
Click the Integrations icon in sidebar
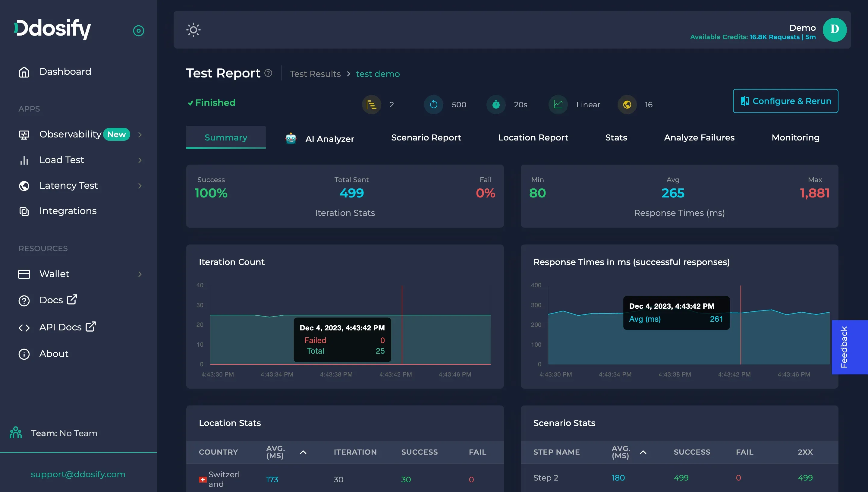coord(24,212)
